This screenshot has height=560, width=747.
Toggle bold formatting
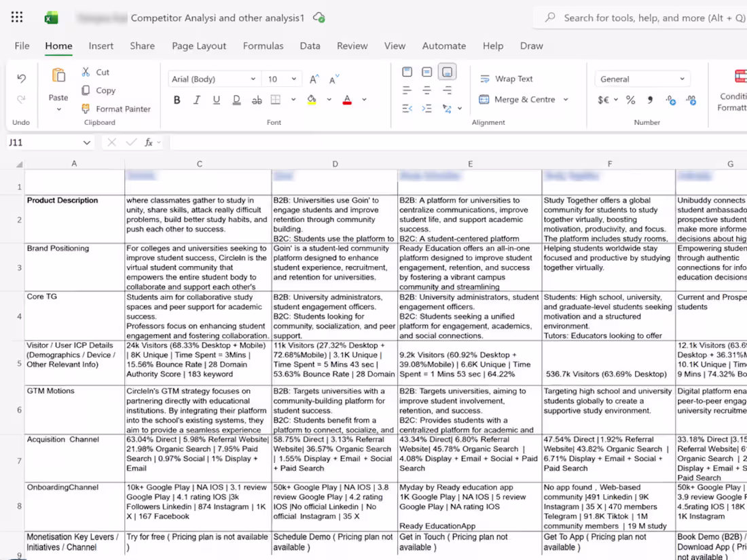177,100
